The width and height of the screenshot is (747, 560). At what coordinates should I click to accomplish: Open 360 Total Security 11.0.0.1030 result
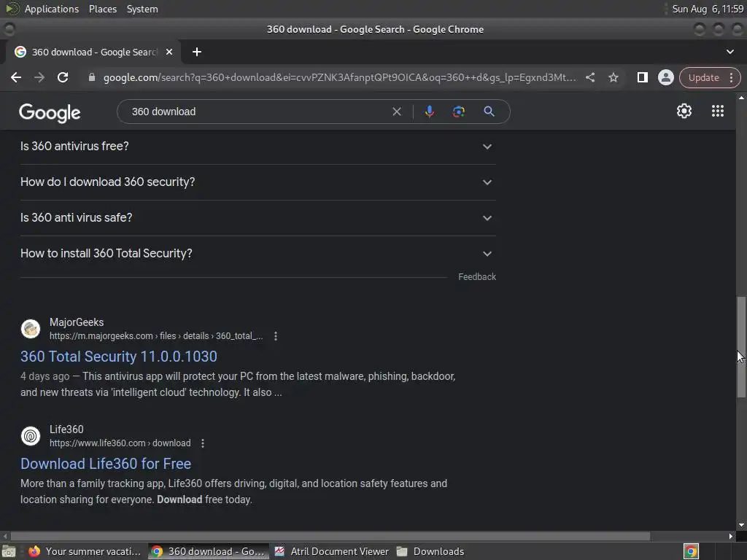pos(119,356)
